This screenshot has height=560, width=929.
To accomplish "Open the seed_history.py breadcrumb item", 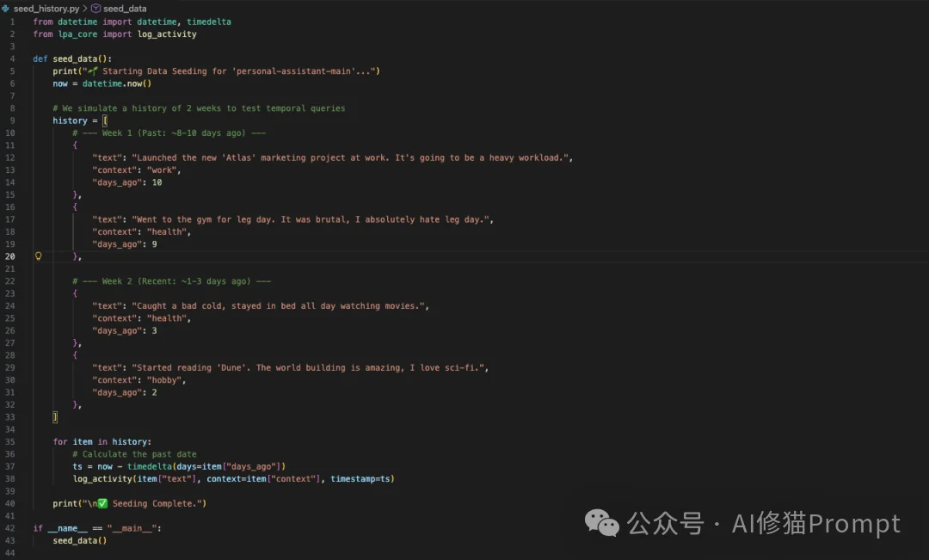I will pyautogui.click(x=46, y=8).
